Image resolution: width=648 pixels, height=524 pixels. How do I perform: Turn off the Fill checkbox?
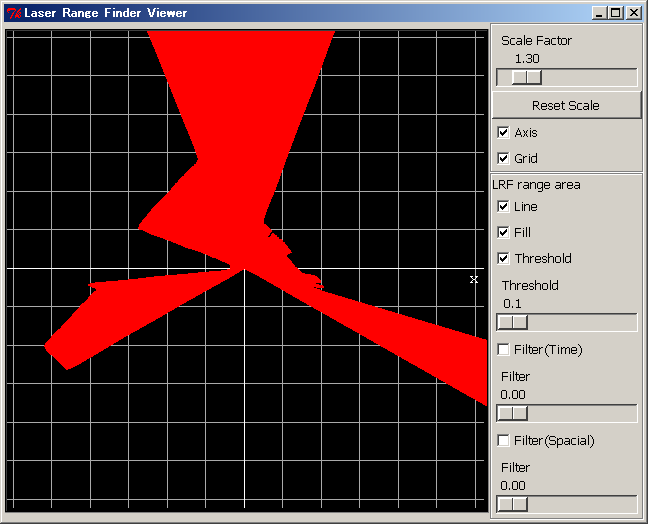(503, 232)
